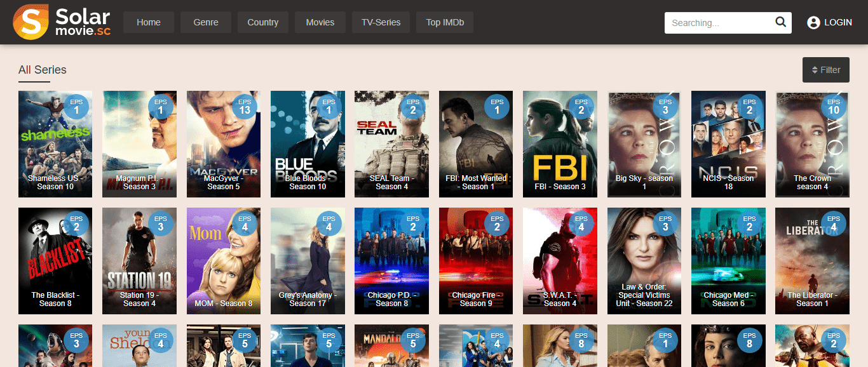
Task: Click the EPS badge on Big Sky poster
Action: [x=665, y=106]
